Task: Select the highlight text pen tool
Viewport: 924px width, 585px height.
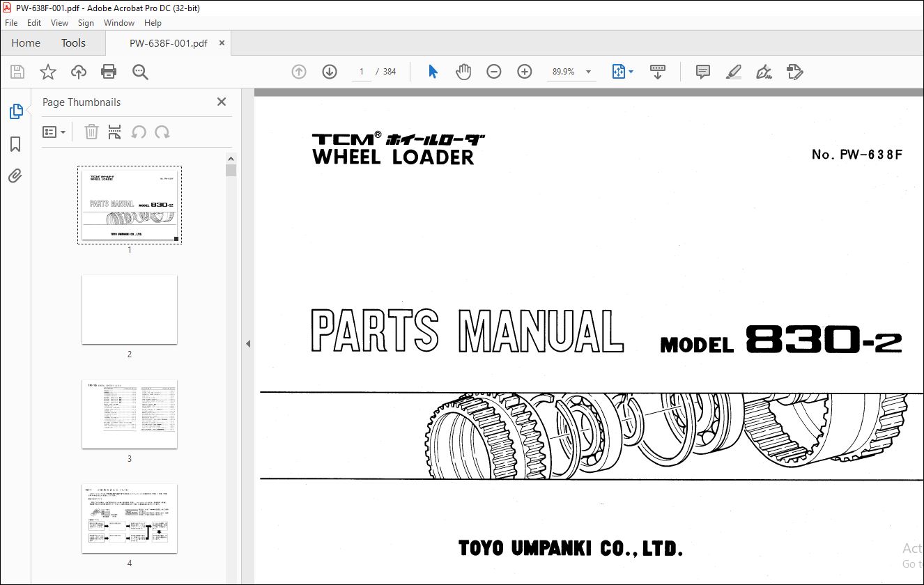Action: tap(733, 72)
